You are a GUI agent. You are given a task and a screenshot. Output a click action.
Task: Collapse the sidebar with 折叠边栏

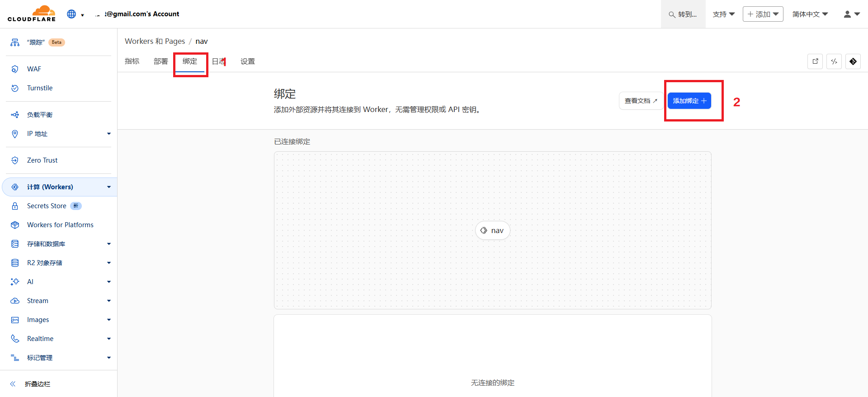pos(31,384)
